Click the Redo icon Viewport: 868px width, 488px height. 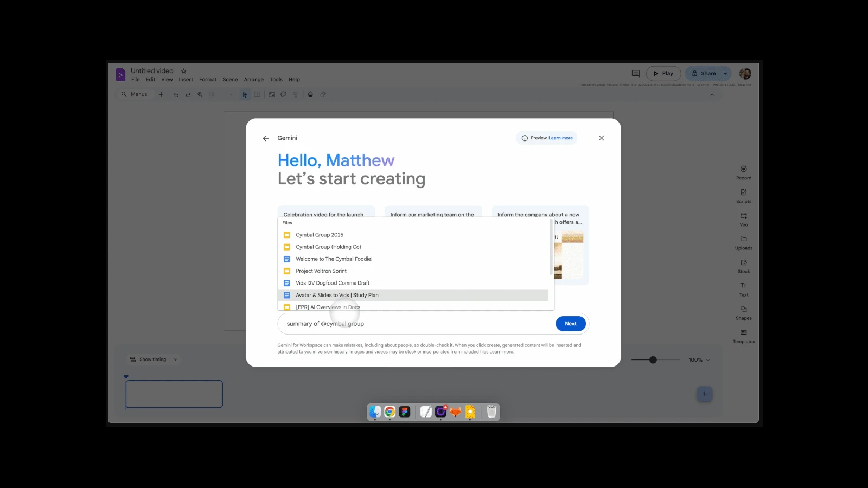click(x=188, y=94)
